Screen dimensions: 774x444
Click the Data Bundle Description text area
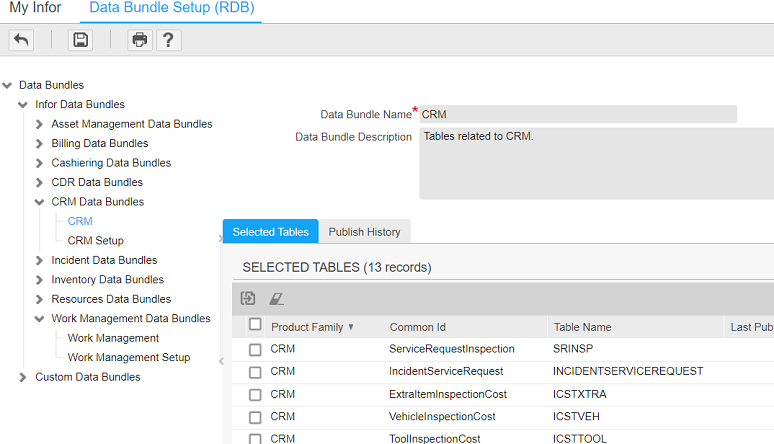pyautogui.click(x=595, y=163)
